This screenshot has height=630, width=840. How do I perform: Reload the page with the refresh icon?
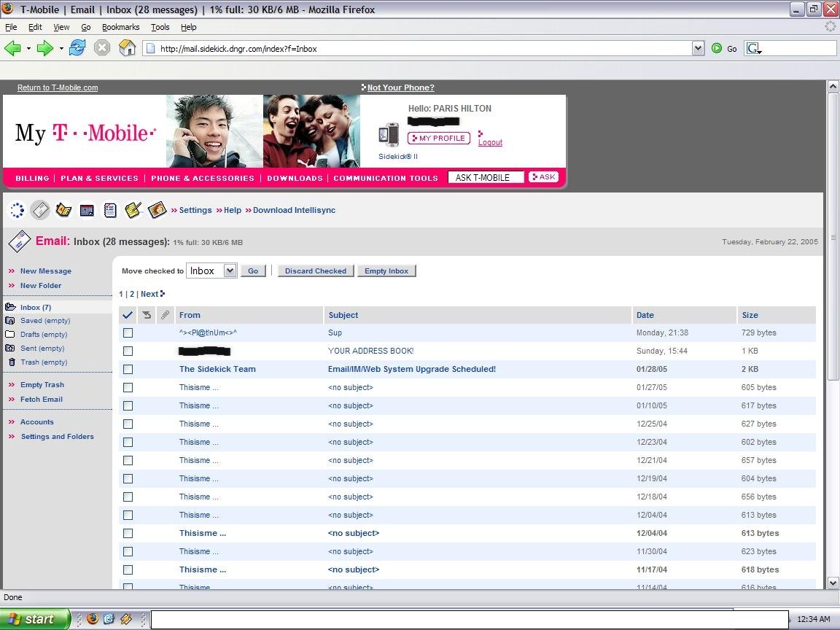[x=77, y=47]
